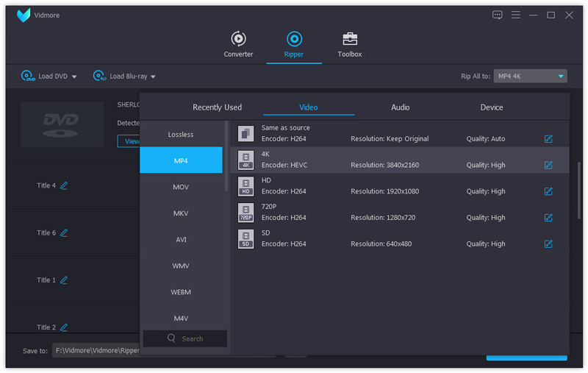
Task: Switch to the Audio tab
Action: coord(400,107)
